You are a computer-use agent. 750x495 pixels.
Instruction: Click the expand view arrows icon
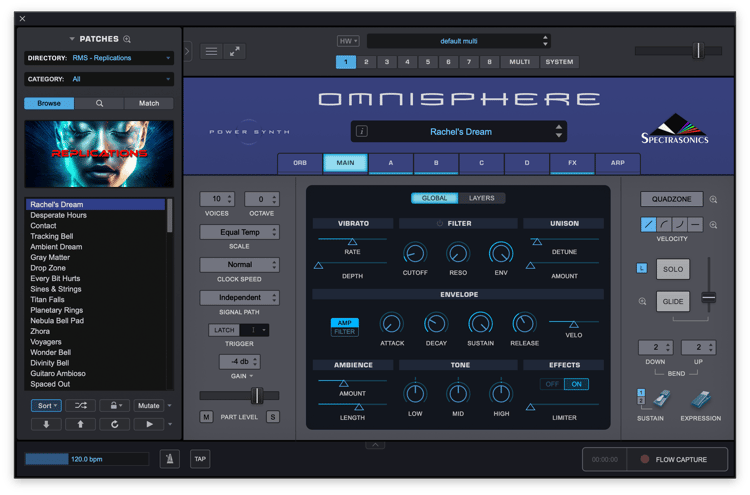234,51
